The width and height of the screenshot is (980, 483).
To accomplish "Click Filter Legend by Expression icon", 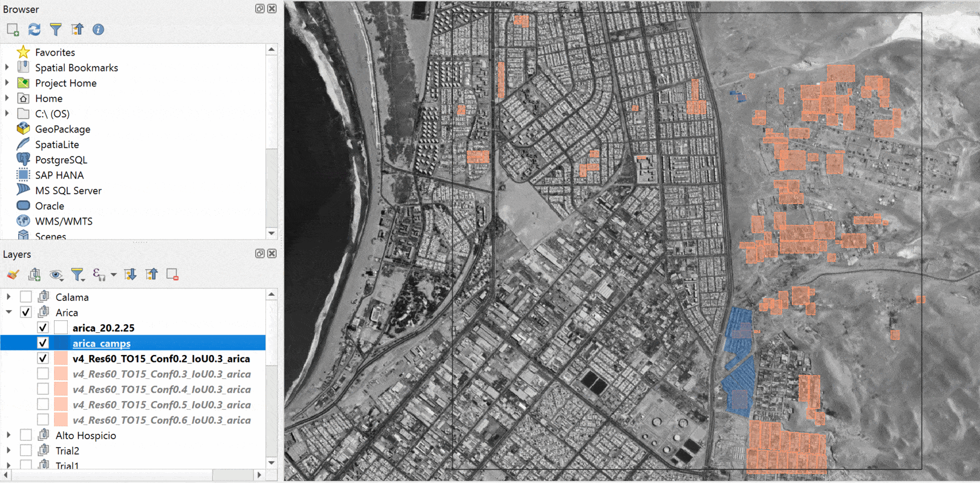I will [x=99, y=275].
